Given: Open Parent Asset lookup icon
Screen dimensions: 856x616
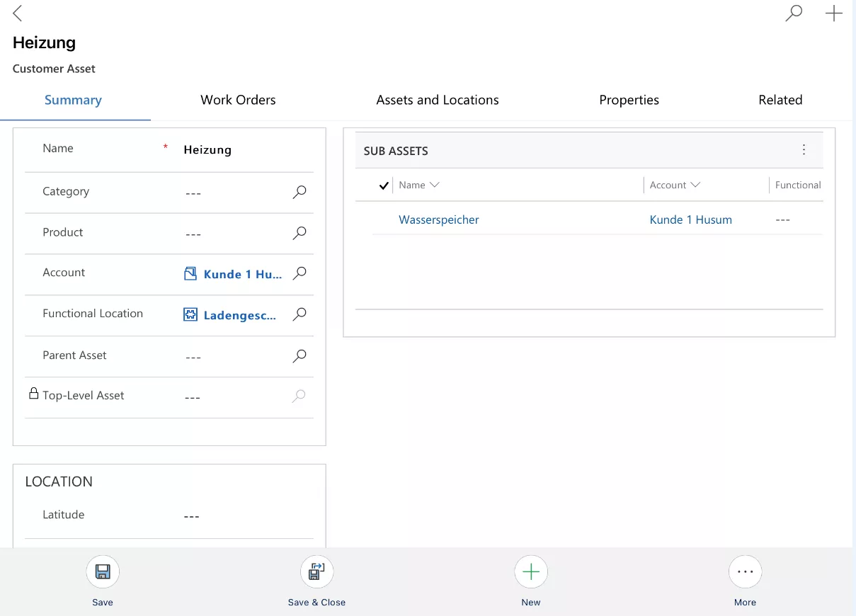Looking at the screenshot, I should (299, 356).
